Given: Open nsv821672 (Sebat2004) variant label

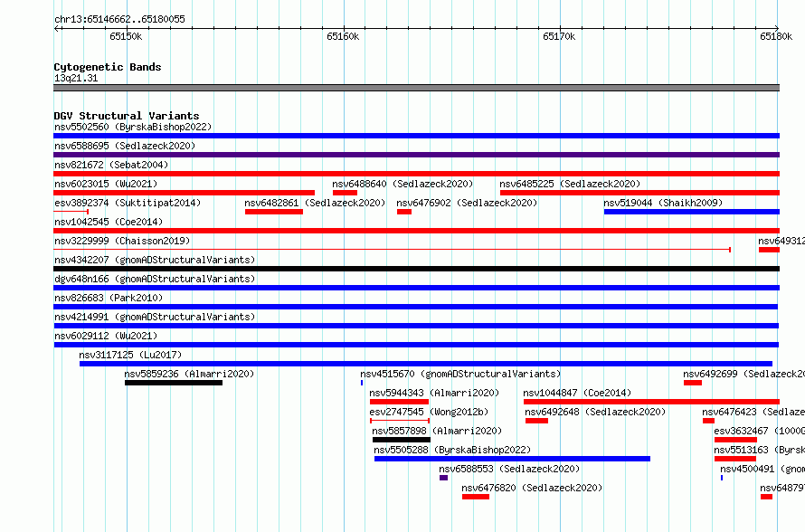Looking at the screenshot, I should pyautogui.click(x=111, y=165).
